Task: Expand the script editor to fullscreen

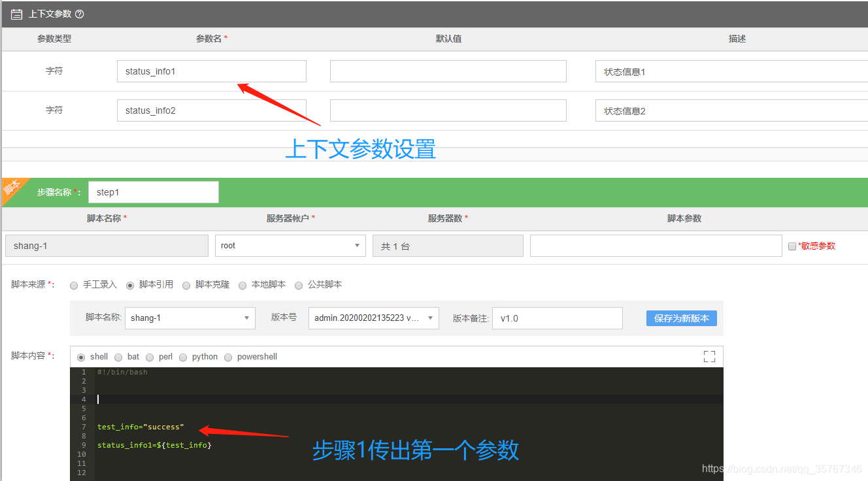Action: 709,356
